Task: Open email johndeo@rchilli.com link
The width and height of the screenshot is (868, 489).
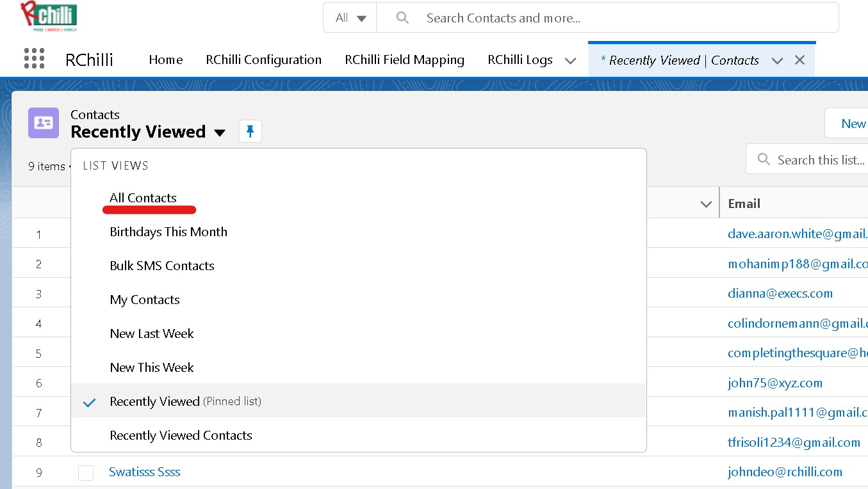Action: [x=785, y=472]
